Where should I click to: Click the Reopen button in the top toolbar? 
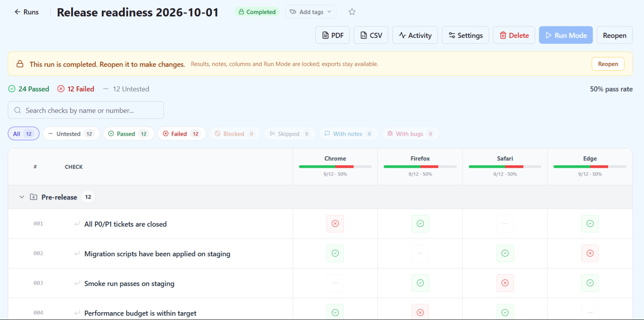tap(614, 35)
